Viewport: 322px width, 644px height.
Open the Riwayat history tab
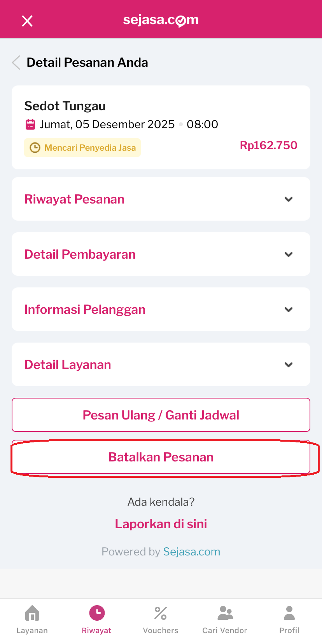coord(97,620)
